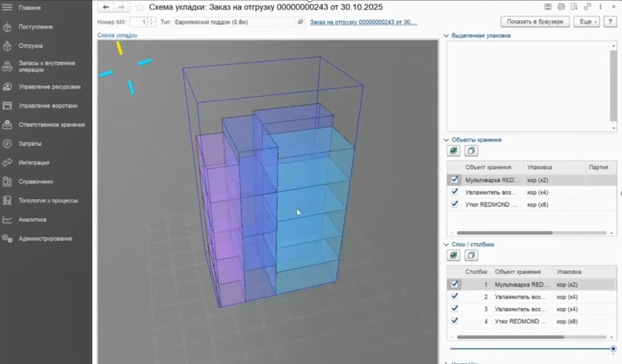
Task: Click the printer icon in header
Action: pyautogui.click(x=561, y=7)
